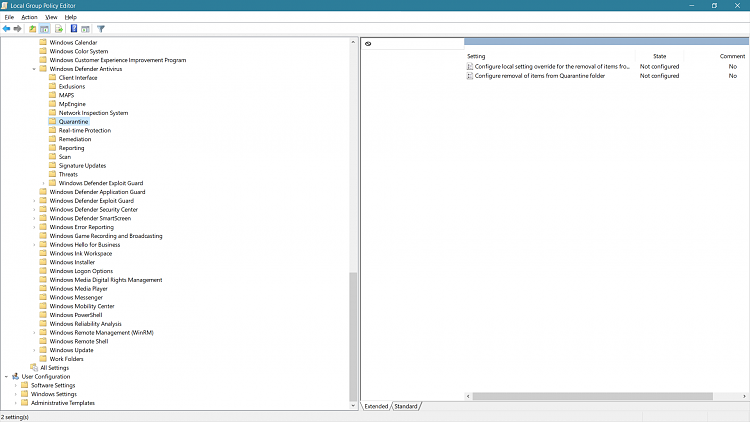Select the MpEngine folder
Image resolution: width=750 pixels, height=422 pixels.
[x=72, y=104]
